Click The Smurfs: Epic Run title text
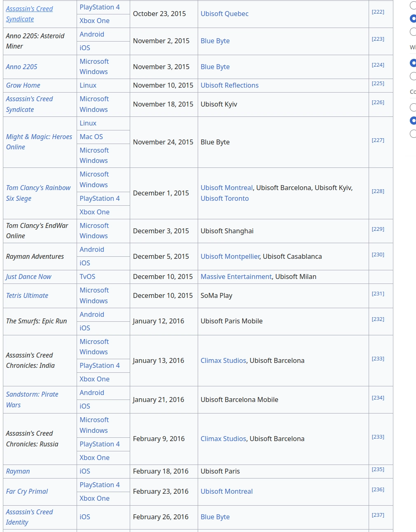416x532 pixels. [x=36, y=321]
